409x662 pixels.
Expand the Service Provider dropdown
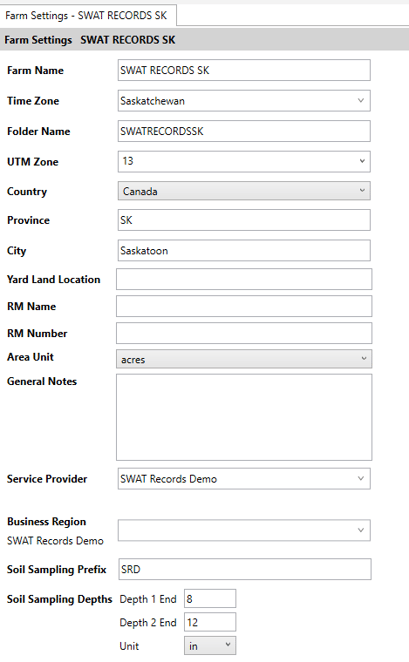point(244,479)
